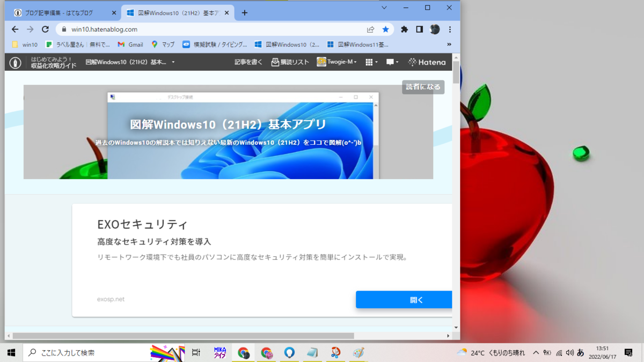Open the Hatena notifications speech bubble

[392, 62]
